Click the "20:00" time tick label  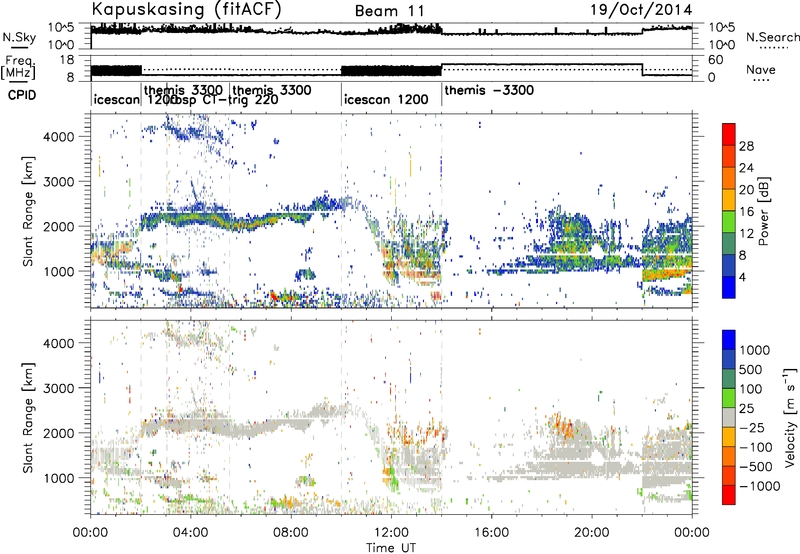[x=592, y=533]
